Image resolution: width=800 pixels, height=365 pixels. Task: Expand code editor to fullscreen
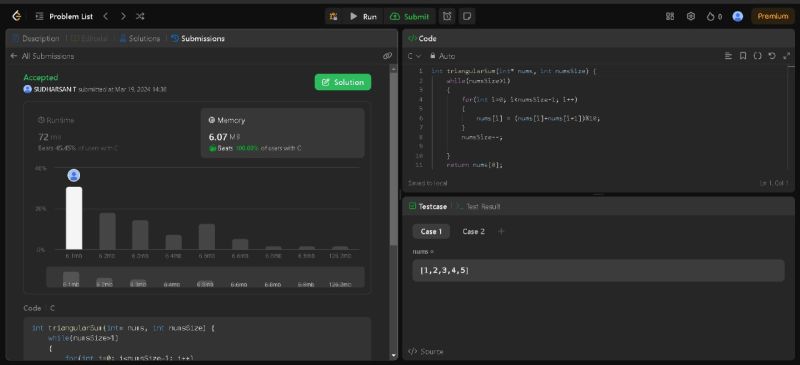pyautogui.click(x=786, y=56)
